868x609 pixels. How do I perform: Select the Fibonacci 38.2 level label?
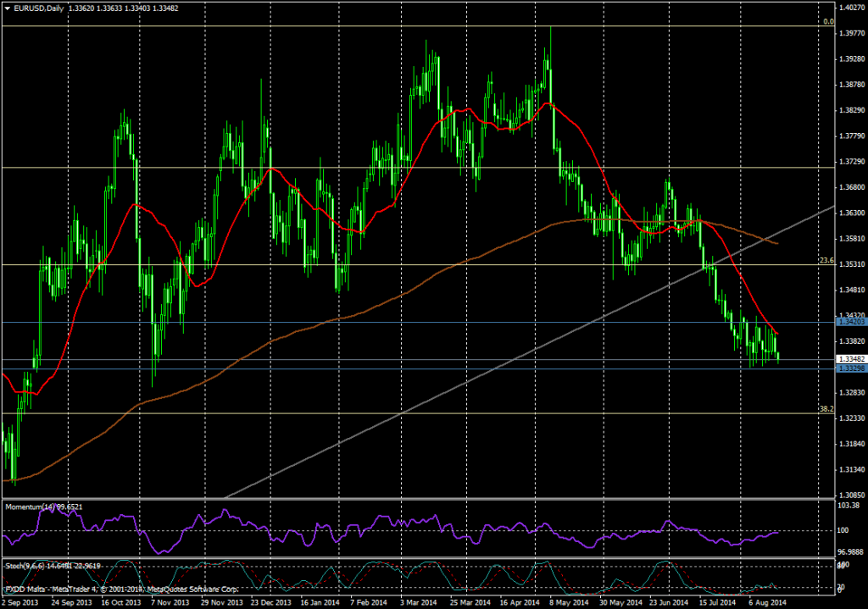827,409
